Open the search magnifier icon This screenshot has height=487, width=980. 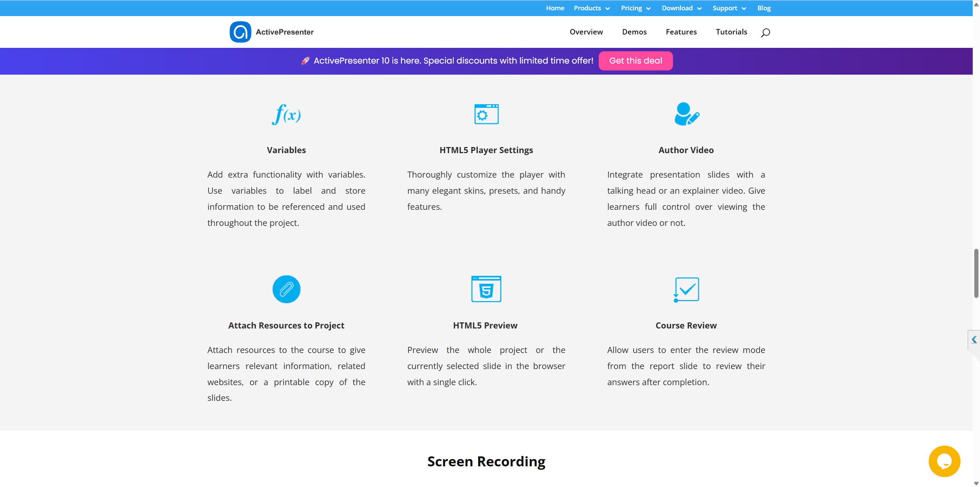[x=765, y=33]
